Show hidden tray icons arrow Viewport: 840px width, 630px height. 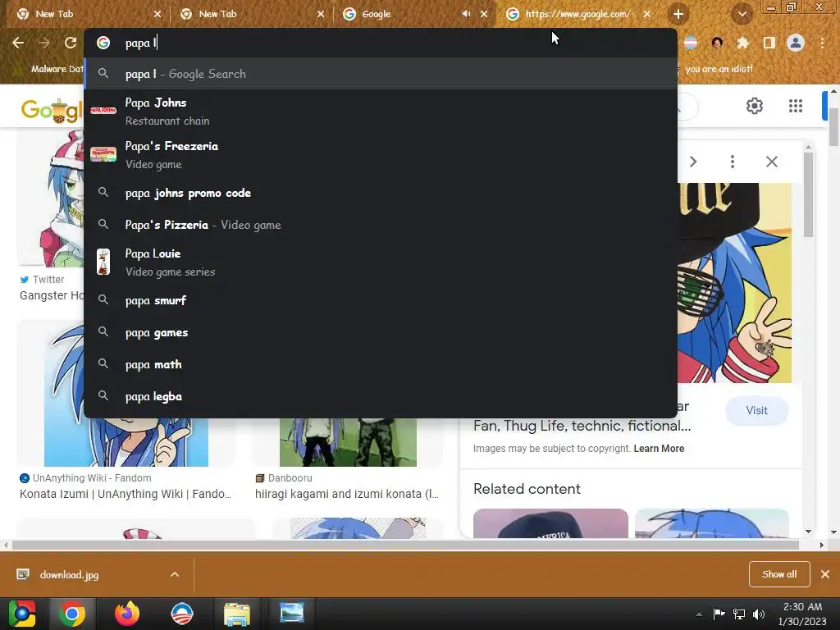(x=699, y=614)
